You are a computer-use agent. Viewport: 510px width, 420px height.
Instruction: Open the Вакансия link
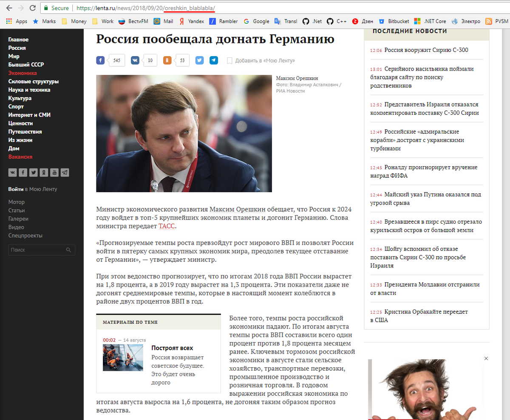[x=20, y=157]
